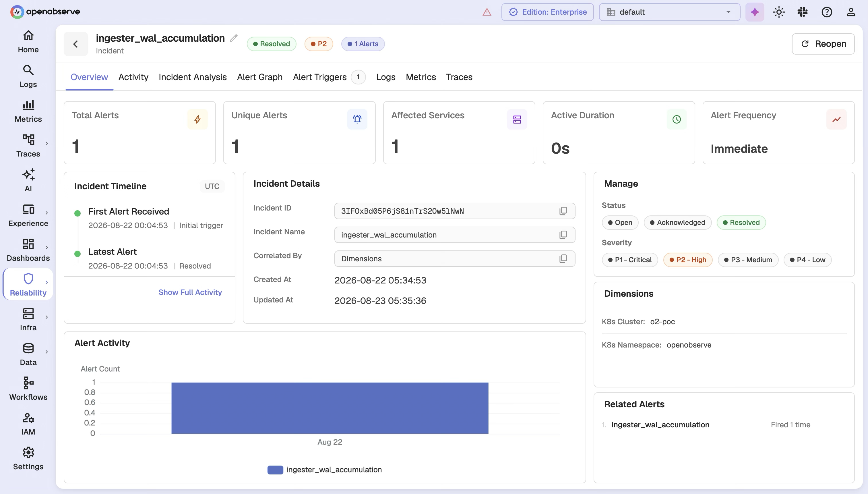Click the Unique Alerts bell icon
868x494 pixels.
coord(357,119)
